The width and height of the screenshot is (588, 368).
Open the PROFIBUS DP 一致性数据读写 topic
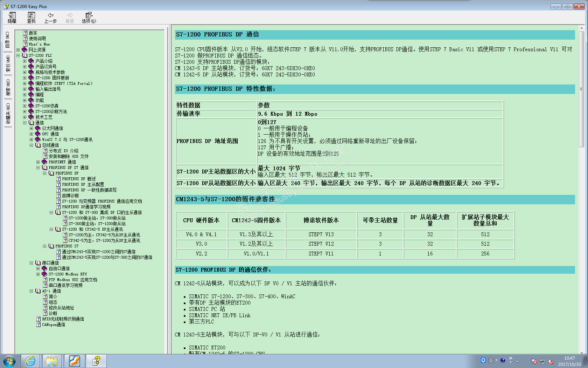pos(89,190)
